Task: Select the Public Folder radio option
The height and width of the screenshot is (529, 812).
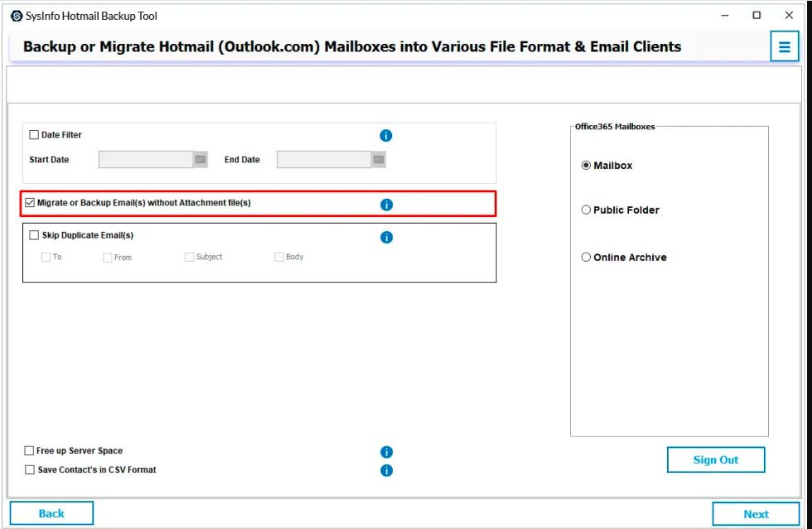Action: (586, 209)
